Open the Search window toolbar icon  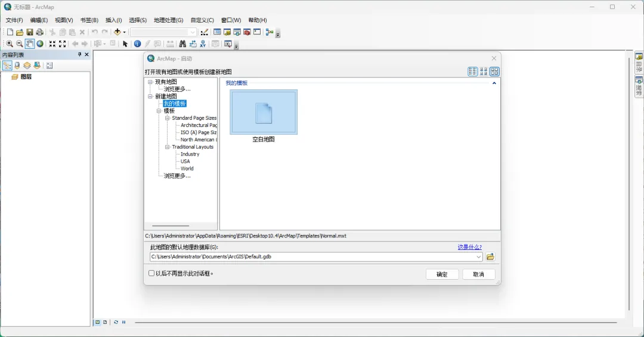[x=237, y=32]
